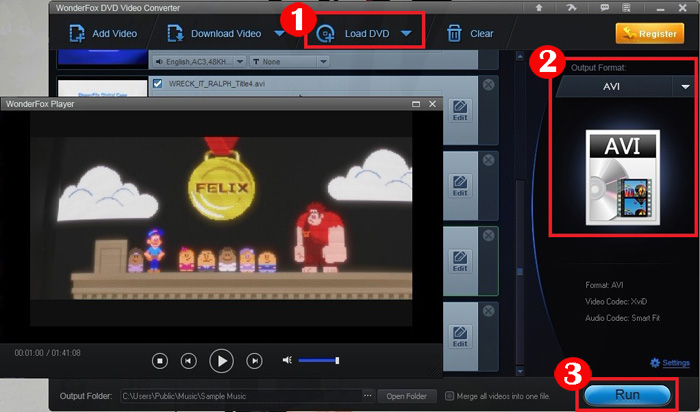
Task: Click Edit on the green-outlined selected row
Action: 460,262
